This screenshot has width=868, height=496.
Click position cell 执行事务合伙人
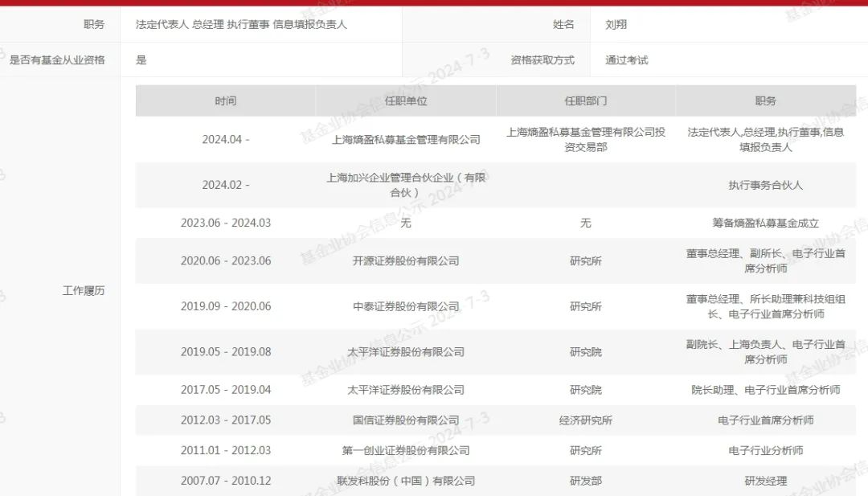coord(766,185)
